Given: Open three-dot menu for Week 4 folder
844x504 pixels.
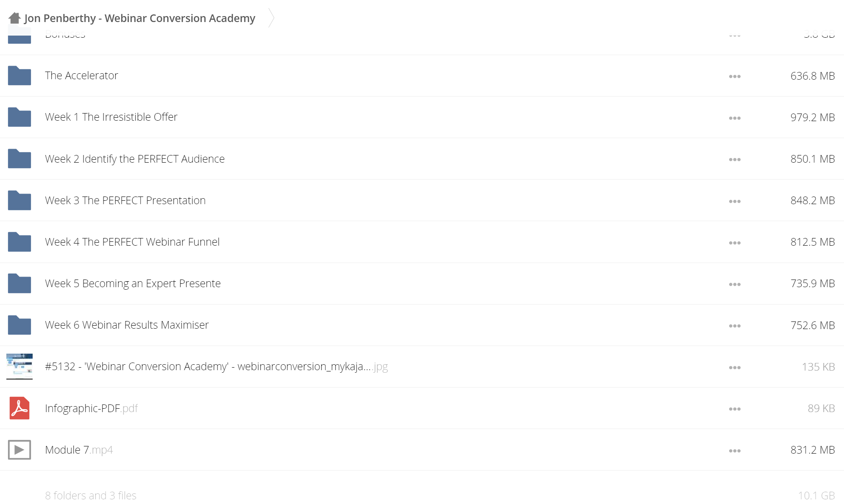Looking at the screenshot, I should point(735,243).
